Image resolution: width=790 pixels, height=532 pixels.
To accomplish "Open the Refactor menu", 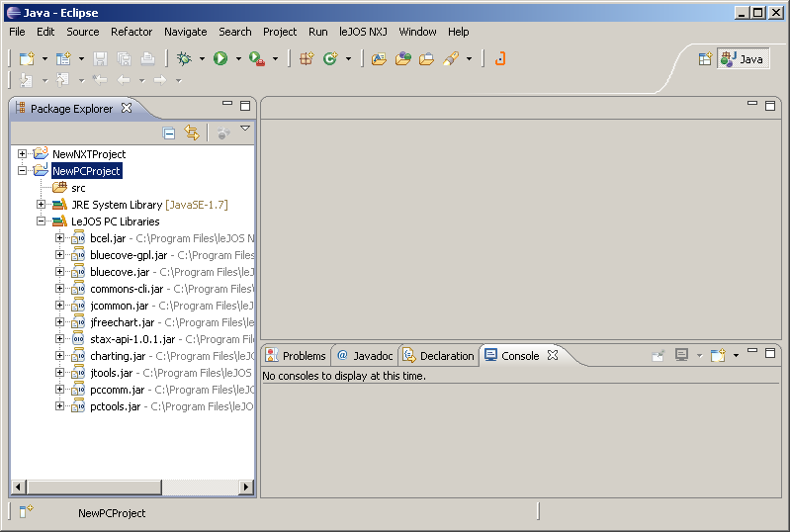I will pyautogui.click(x=132, y=32).
